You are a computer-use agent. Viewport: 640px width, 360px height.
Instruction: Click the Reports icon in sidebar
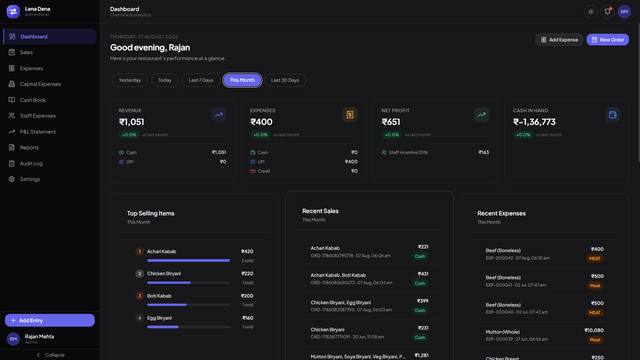tap(11, 147)
